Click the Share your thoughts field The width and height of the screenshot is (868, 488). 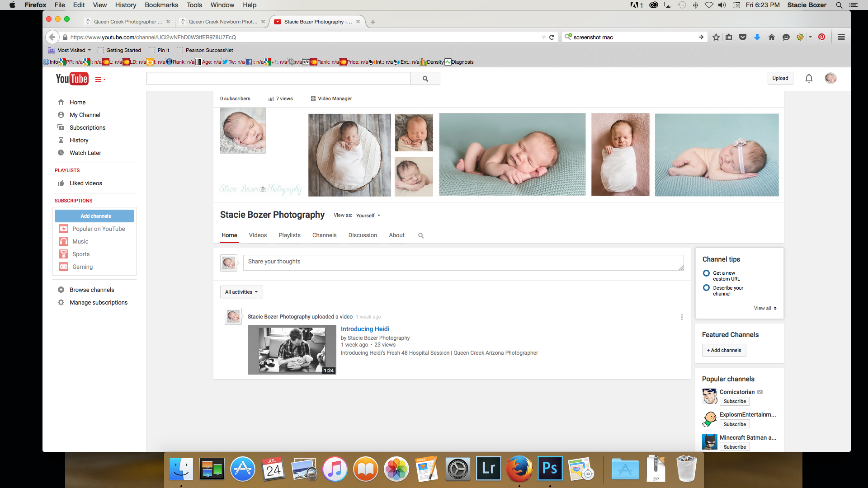463,263
